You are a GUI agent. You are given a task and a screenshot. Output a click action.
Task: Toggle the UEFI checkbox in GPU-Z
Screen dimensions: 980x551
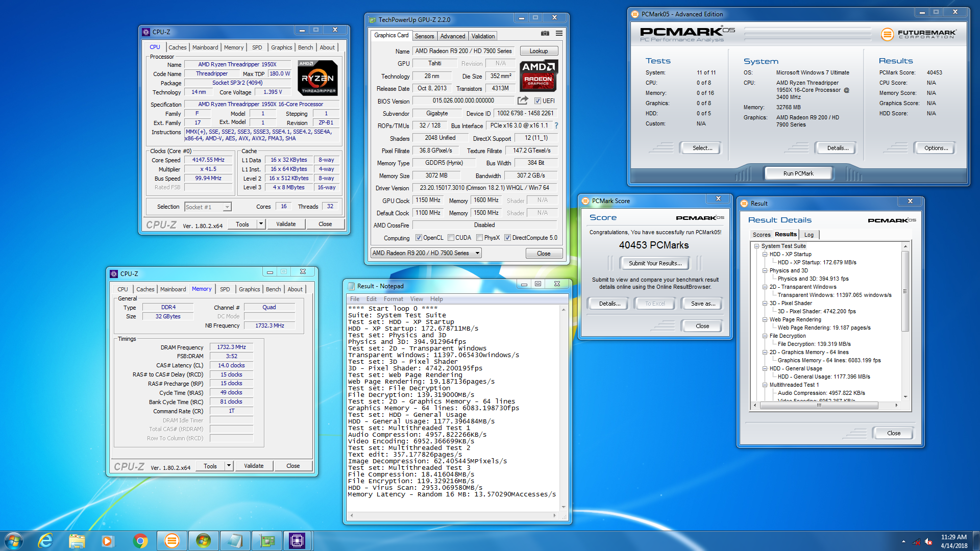[537, 101]
